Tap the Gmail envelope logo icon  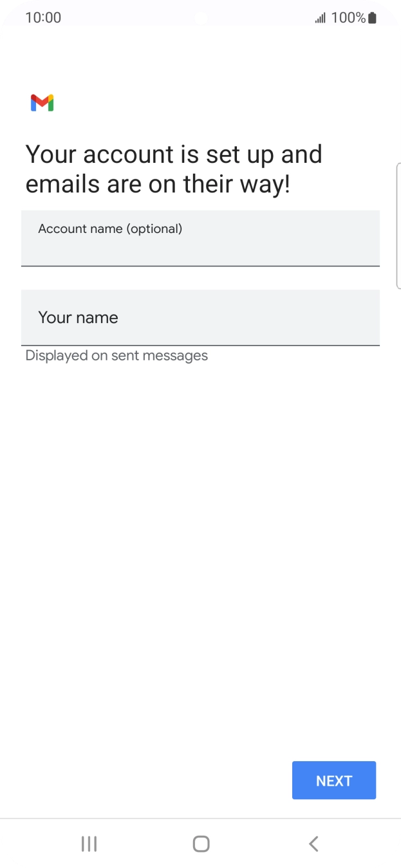click(41, 102)
